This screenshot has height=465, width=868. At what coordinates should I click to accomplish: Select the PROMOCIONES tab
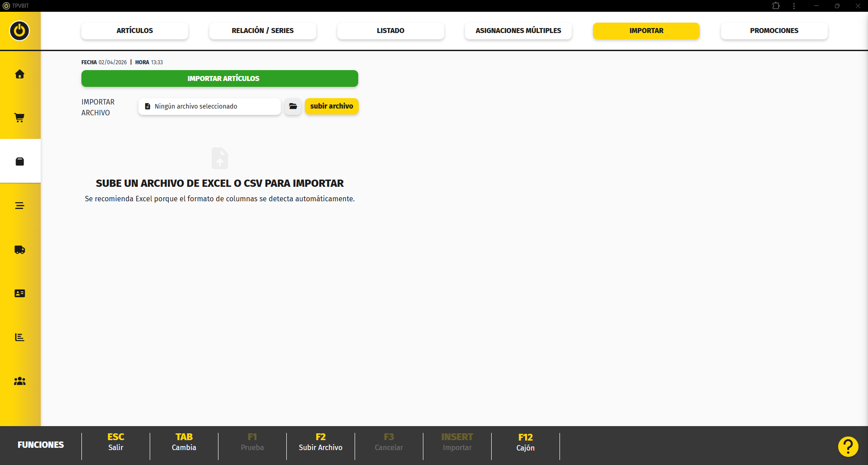[774, 31]
